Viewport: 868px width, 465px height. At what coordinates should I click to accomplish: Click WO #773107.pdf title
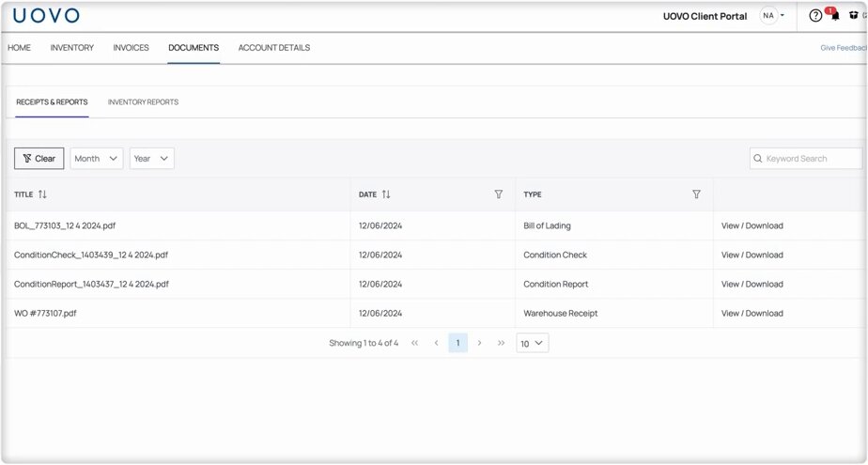45,314
